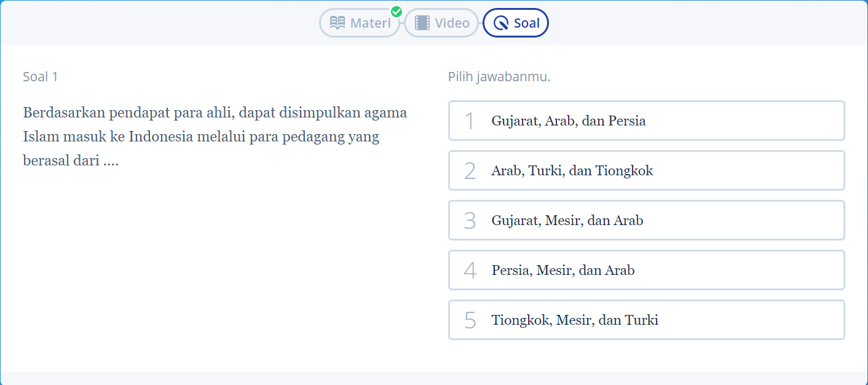
Task: Click the number 4 on fourth option
Action: pos(470,271)
